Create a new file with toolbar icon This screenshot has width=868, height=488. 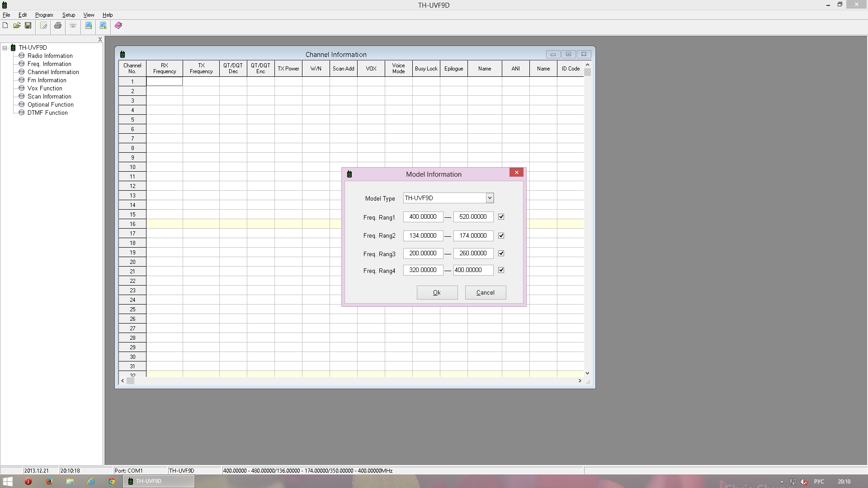5,25
